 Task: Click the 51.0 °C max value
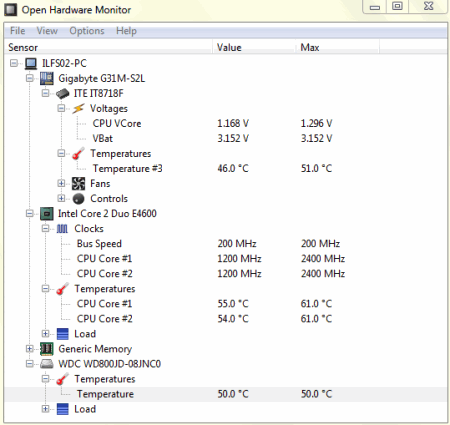point(316,168)
